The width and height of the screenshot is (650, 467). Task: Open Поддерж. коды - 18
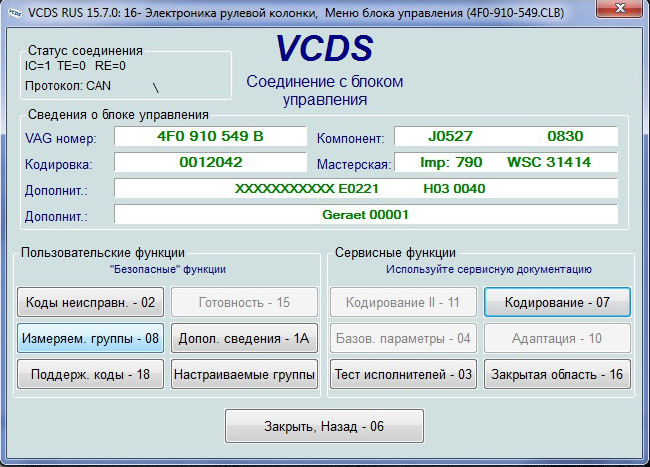pyautogui.click(x=90, y=374)
